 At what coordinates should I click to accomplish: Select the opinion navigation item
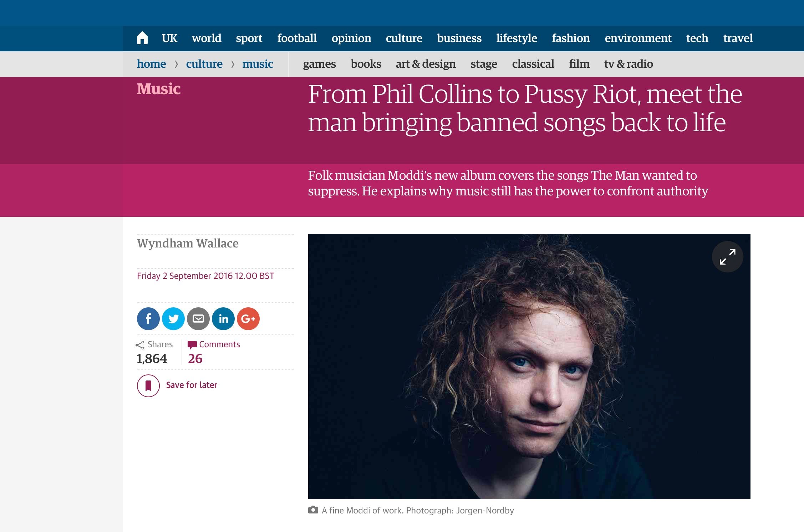point(351,39)
